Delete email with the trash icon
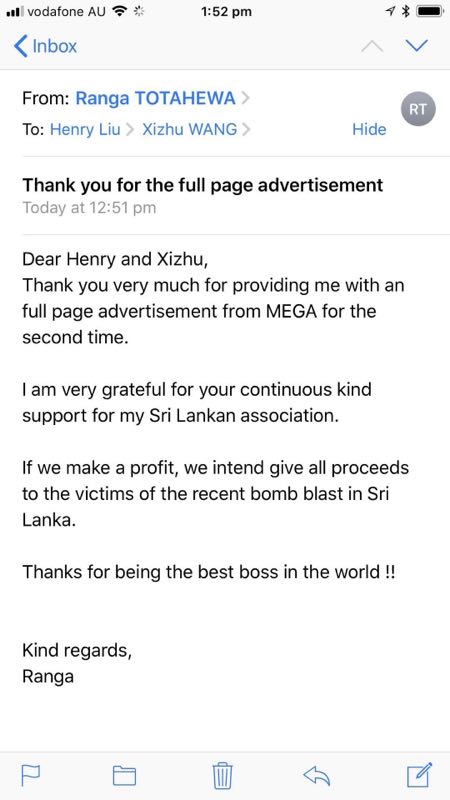This screenshot has width=450, height=800. point(222,776)
